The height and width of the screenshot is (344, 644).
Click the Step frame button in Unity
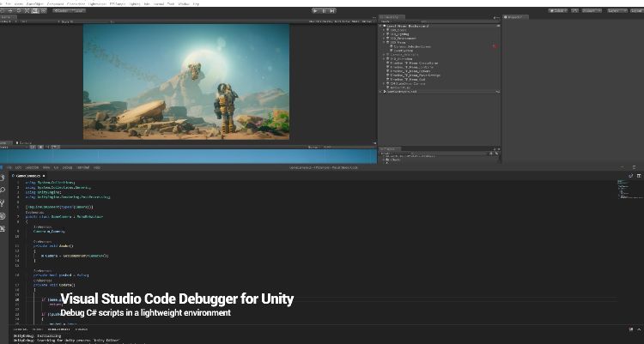(x=332, y=10)
